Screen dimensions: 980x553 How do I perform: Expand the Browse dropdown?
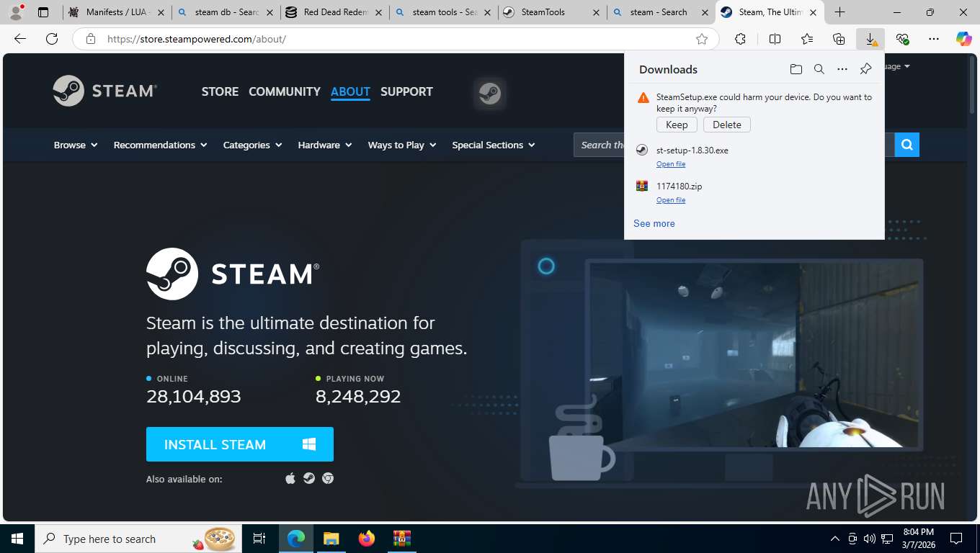[x=76, y=145]
